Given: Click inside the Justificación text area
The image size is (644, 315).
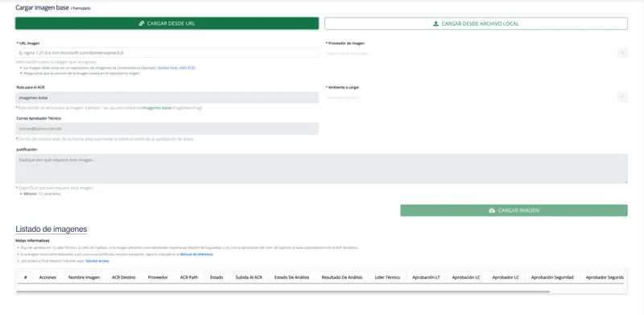Looking at the screenshot, I should coord(321,168).
